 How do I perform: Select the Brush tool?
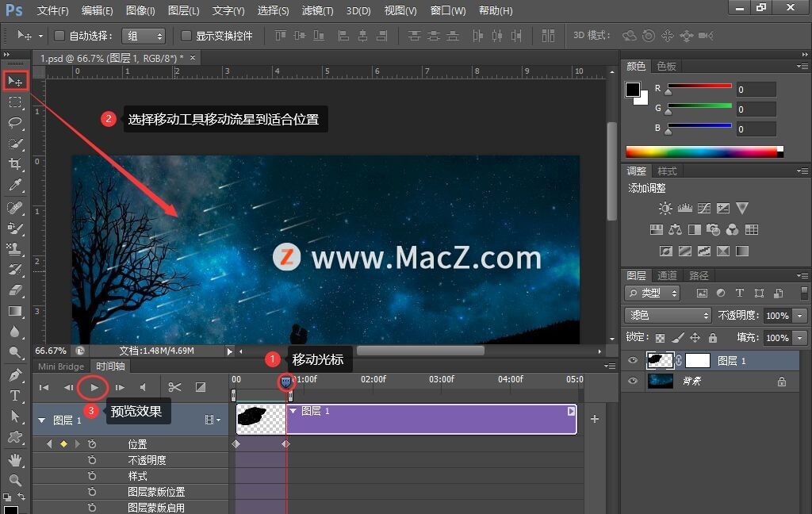click(x=15, y=228)
